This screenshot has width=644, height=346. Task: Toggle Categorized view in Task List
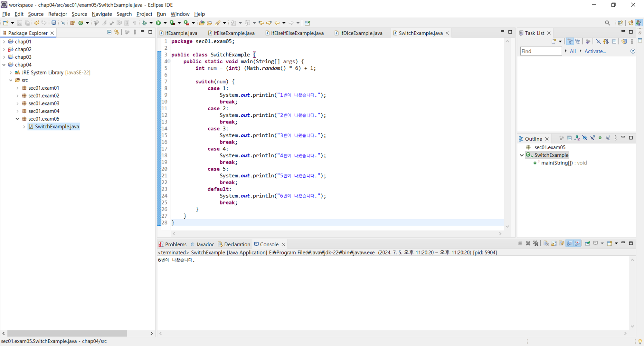[x=570, y=41]
